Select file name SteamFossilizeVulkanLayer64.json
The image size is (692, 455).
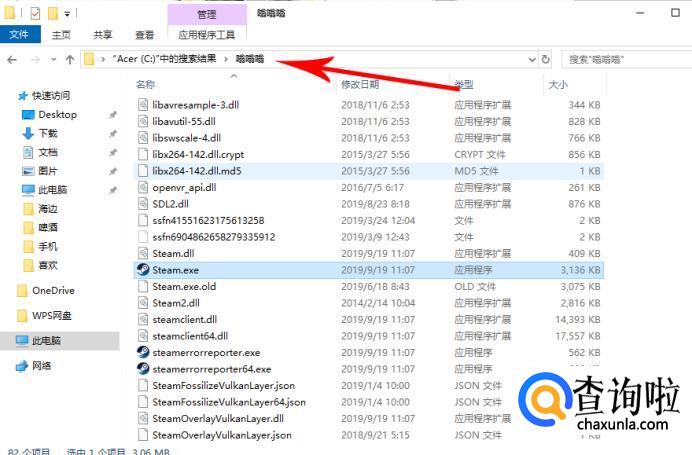229,402
